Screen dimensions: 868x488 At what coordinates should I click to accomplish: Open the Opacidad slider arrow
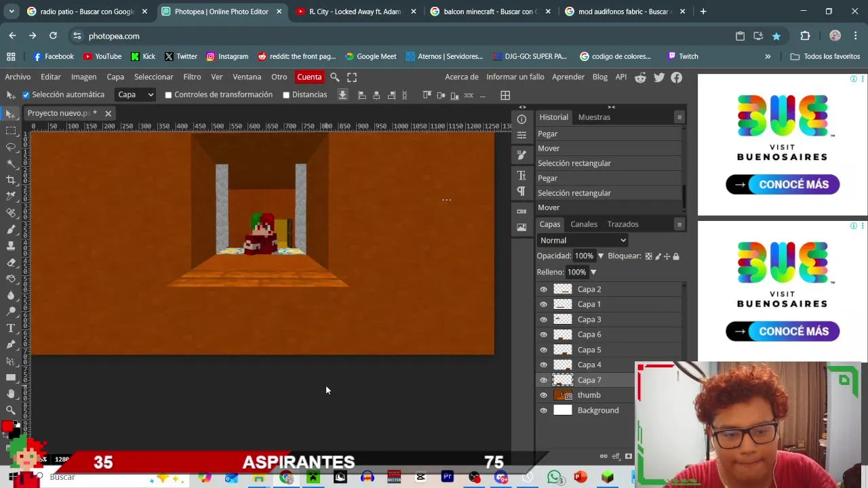(x=600, y=256)
